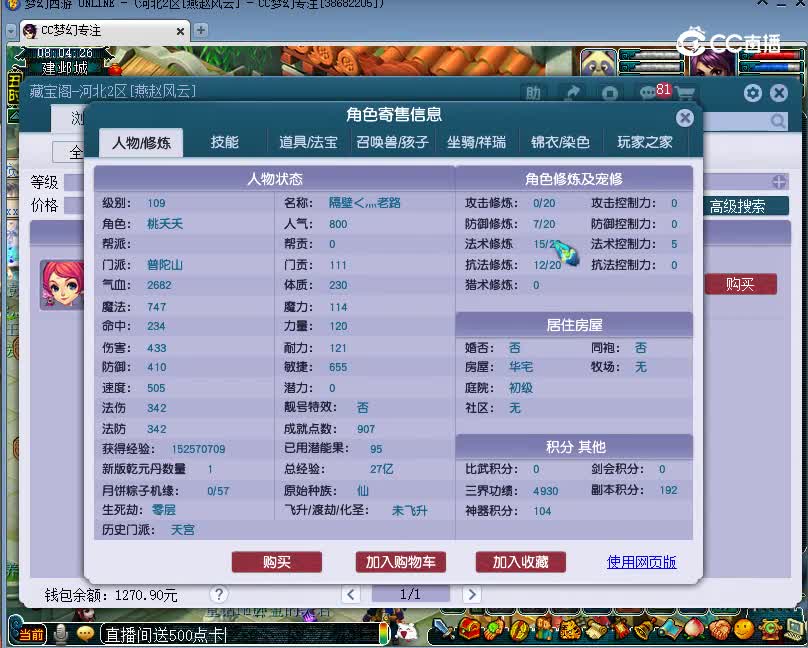
Task: Select the CC梦幻专注 browser tab
Action: point(103,30)
